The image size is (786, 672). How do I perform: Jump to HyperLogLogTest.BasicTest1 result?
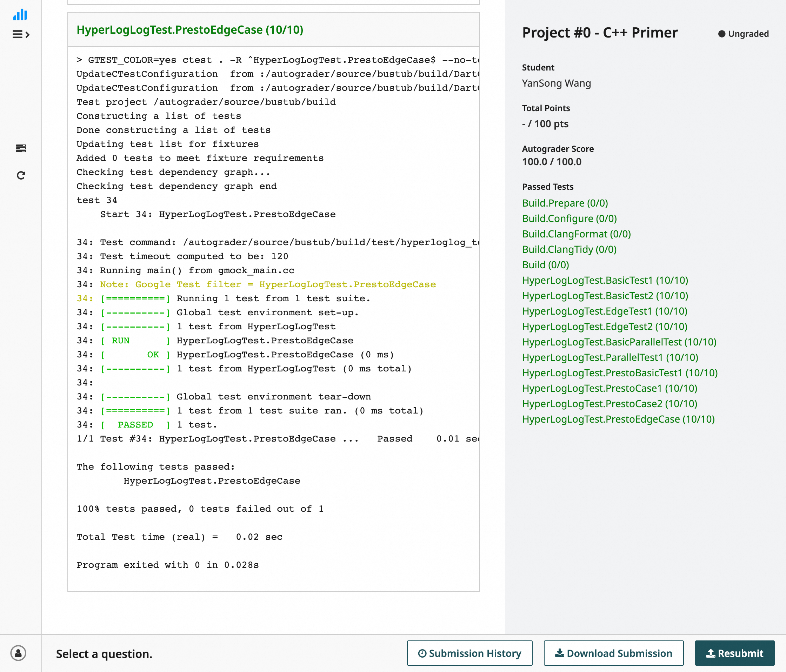pos(605,280)
